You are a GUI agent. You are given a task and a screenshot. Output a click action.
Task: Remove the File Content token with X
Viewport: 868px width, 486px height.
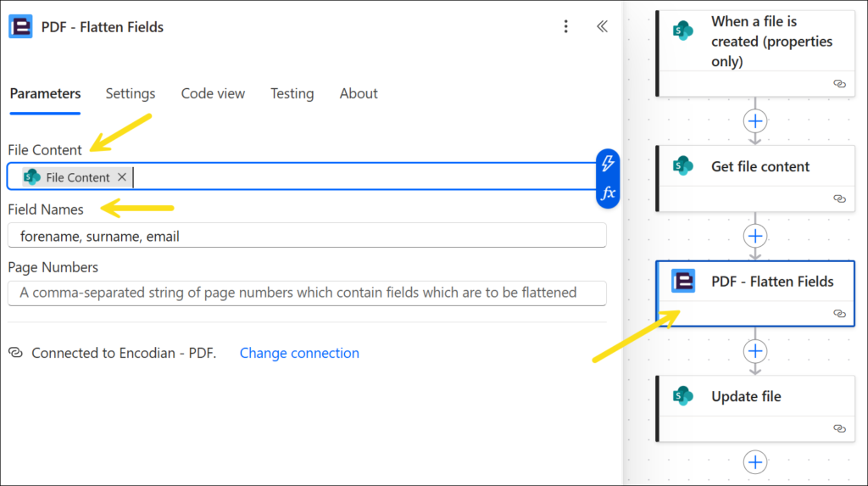(x=122, y=177)
